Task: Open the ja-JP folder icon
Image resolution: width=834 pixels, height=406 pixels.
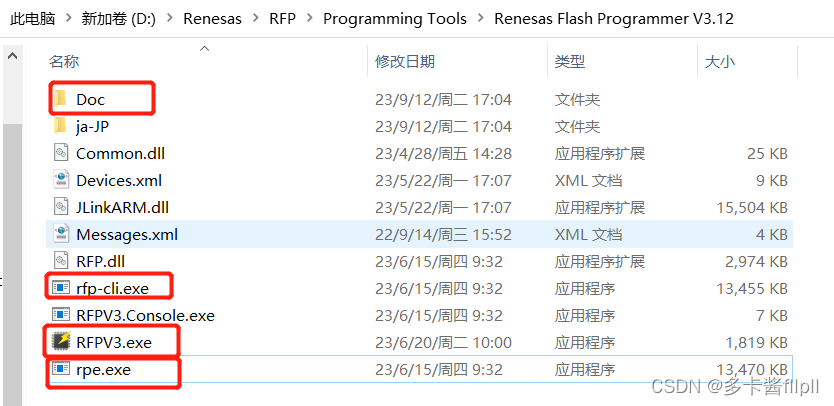Action: tap(61, 126)
